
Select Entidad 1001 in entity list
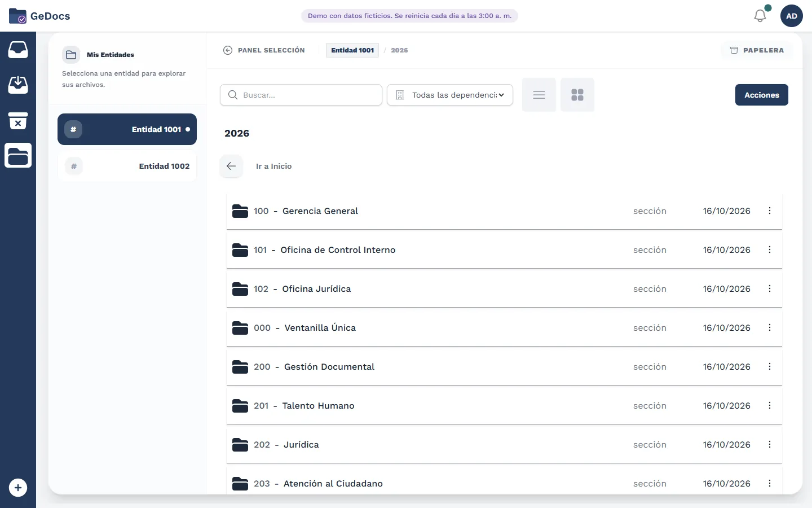(127, 129)
